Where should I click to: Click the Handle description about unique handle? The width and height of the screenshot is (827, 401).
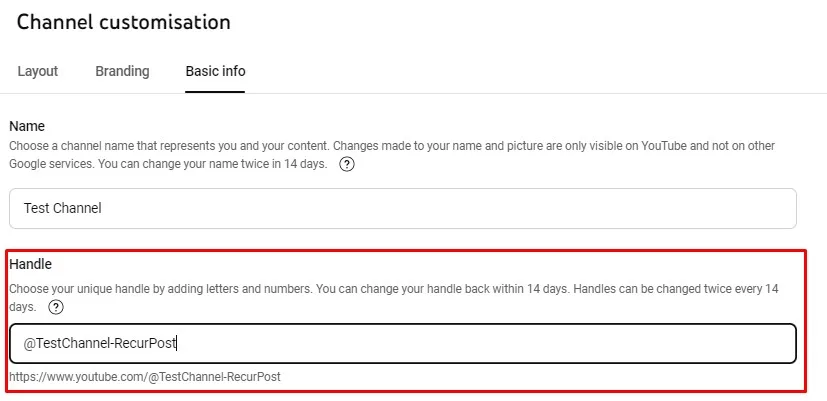coord(393,298)
